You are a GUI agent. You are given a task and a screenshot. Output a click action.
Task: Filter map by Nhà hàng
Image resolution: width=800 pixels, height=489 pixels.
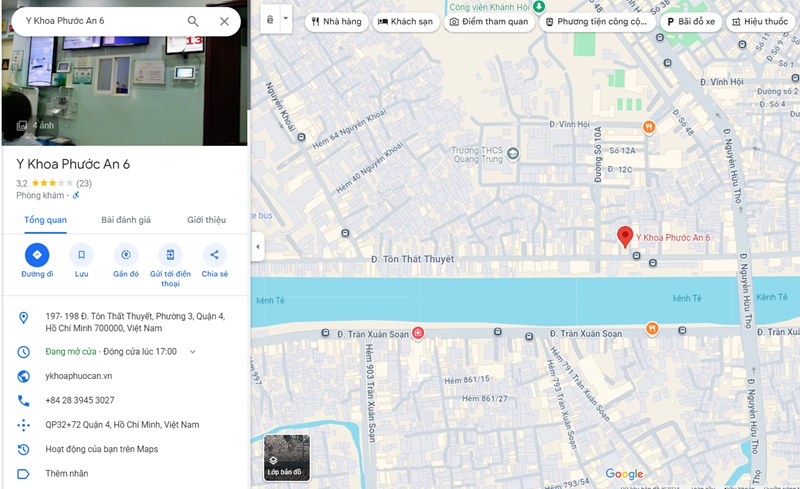click(x=337, y=21)
